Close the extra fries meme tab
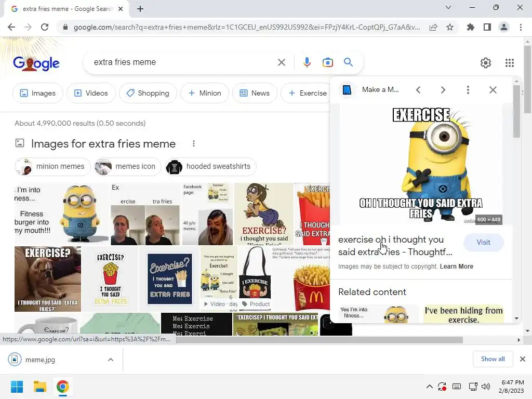The width and height of the screenshot is (532, 399). click(121, 9)
